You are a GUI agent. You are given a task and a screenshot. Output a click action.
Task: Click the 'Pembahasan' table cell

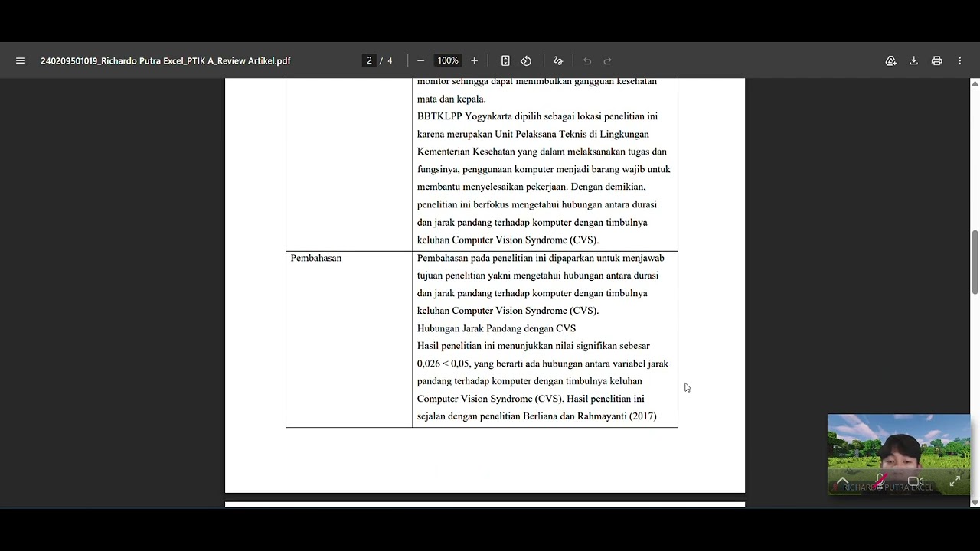point(349,339)
